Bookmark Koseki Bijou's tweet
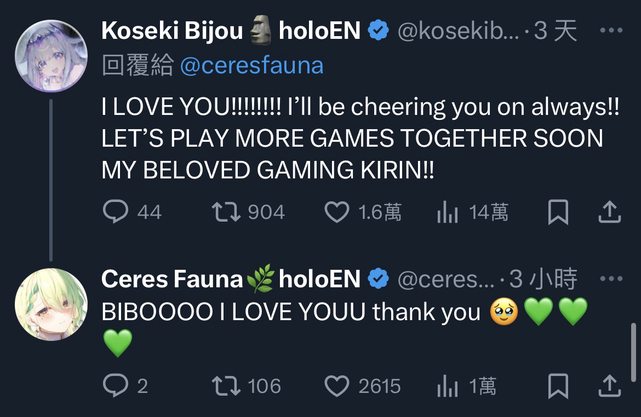Image resolution: width=641 pixels, height=417 pixels. [559, 212]
